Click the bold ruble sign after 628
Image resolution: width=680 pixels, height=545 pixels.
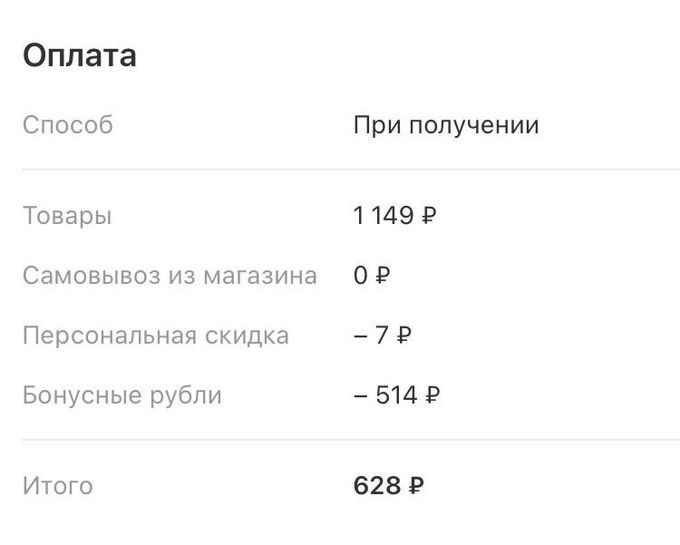[417, 487]
